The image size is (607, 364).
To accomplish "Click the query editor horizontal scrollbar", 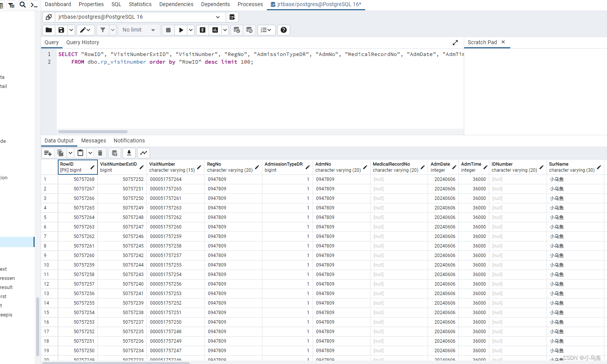I will [93, 132].
